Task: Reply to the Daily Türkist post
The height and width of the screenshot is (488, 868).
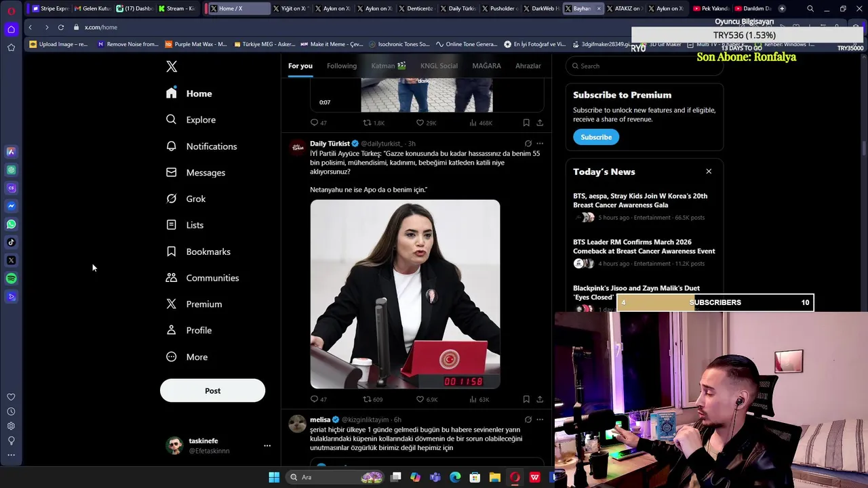Action: pyautogui.click(x=319, y=399)
